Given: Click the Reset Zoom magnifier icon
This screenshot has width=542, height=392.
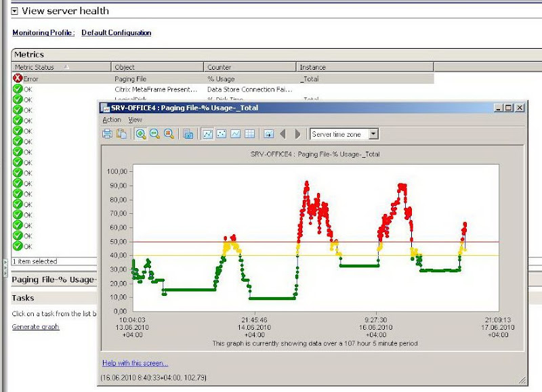Looking at the screenshot, I should (x=168, y=134).
